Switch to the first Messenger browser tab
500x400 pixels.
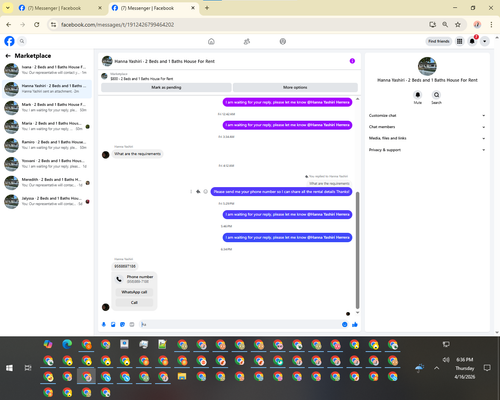(x=61, y=8)
